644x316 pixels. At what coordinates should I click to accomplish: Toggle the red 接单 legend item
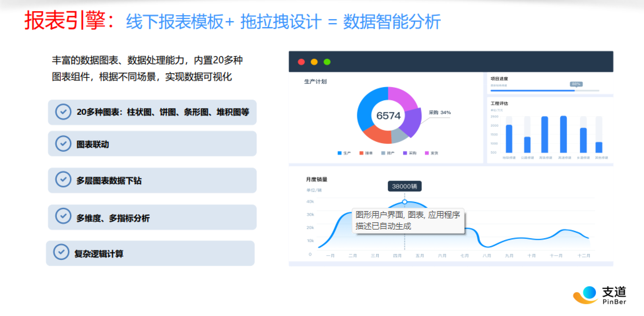point(365,153)
